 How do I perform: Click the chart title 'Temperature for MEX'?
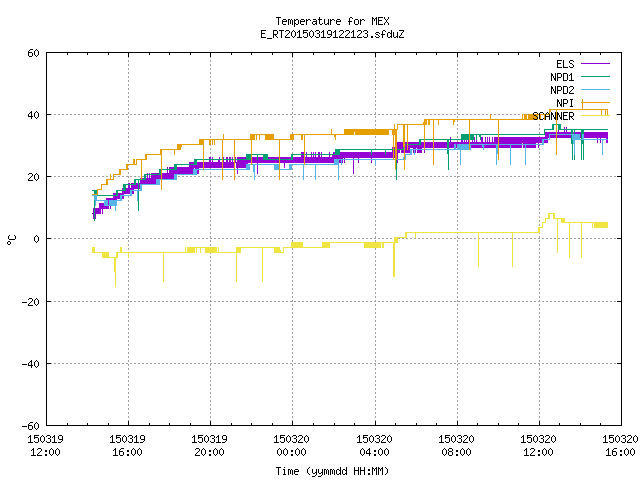pyautogui.click(x=332, y=21)
